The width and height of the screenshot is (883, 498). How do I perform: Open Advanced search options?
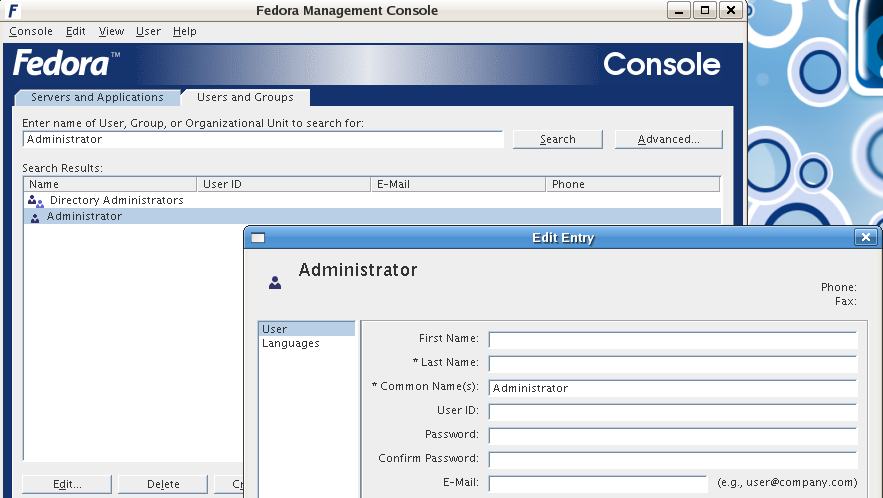(668, 139)
